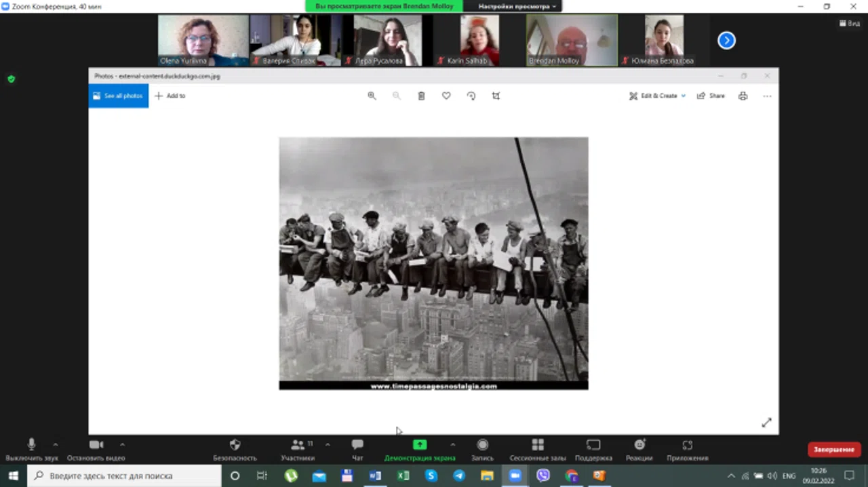
Task: Click See all photos in Photos
Action: coord(118,96)
